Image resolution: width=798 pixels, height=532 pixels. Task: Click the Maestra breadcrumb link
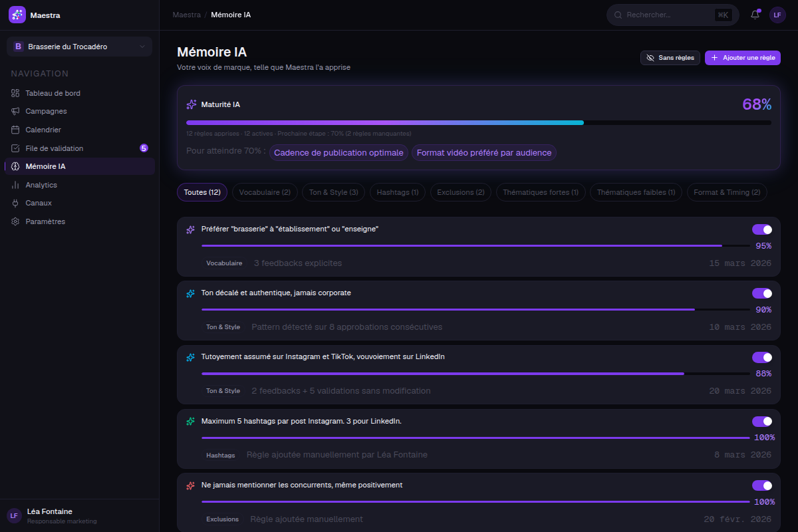pos(186,15)
